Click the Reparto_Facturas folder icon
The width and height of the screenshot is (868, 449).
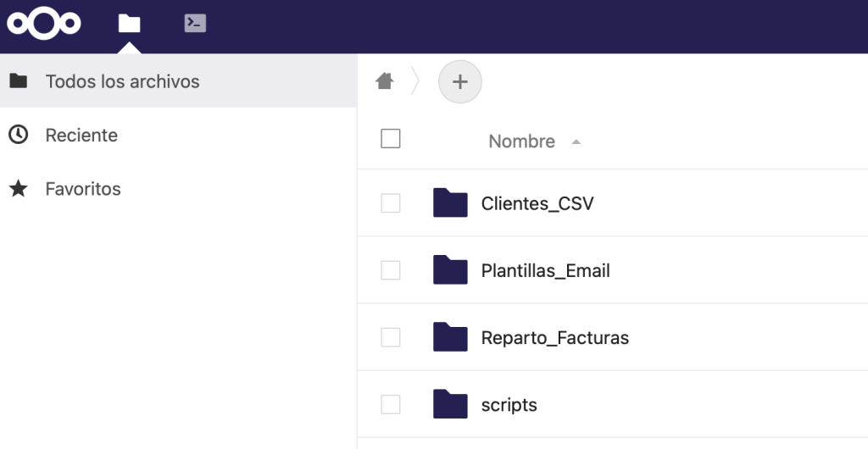pos(450,337)
